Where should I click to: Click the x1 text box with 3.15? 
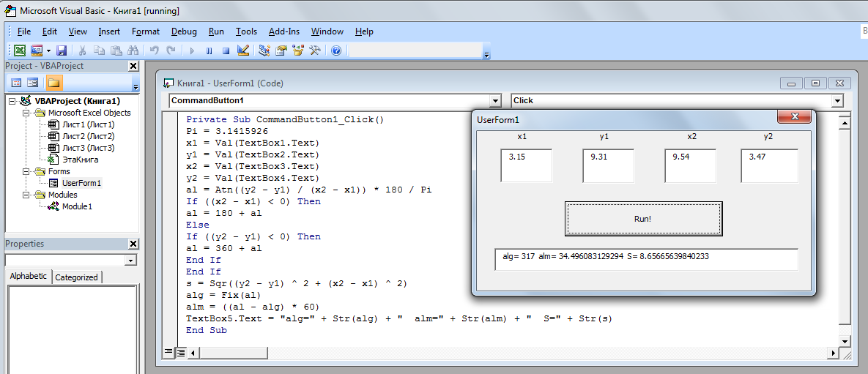[527, 165]
